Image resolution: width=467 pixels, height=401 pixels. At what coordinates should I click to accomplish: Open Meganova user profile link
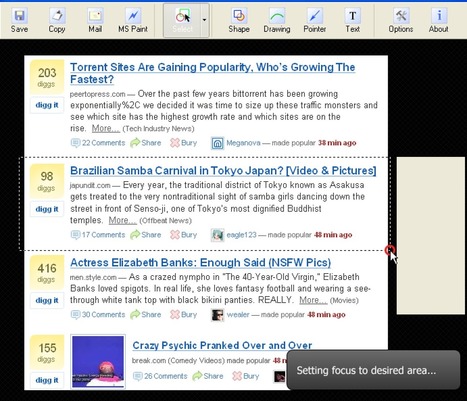coord(243,143)
